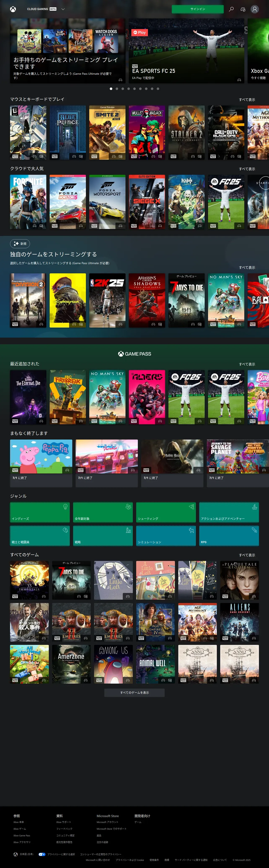The image size is (269, 868).
Task: Open The Eternal Die game tile
Action: point(28,397)
